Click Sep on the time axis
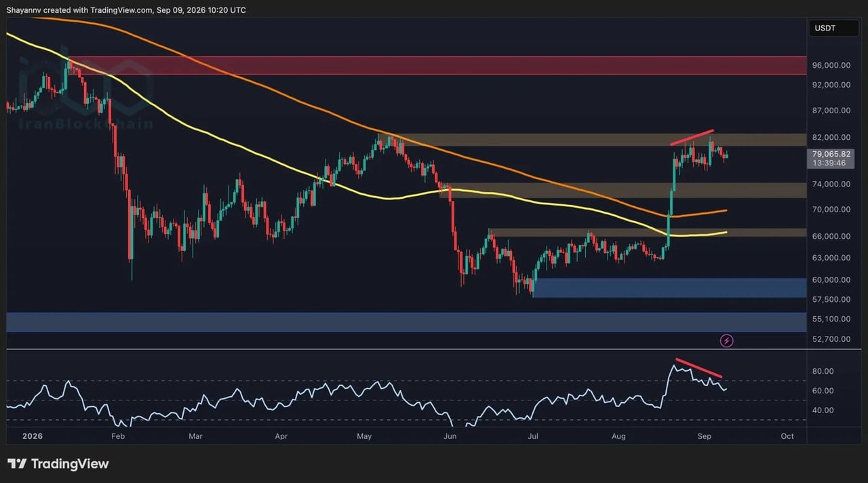This screenshot has width=868, height=483. (x=705, y=436)
